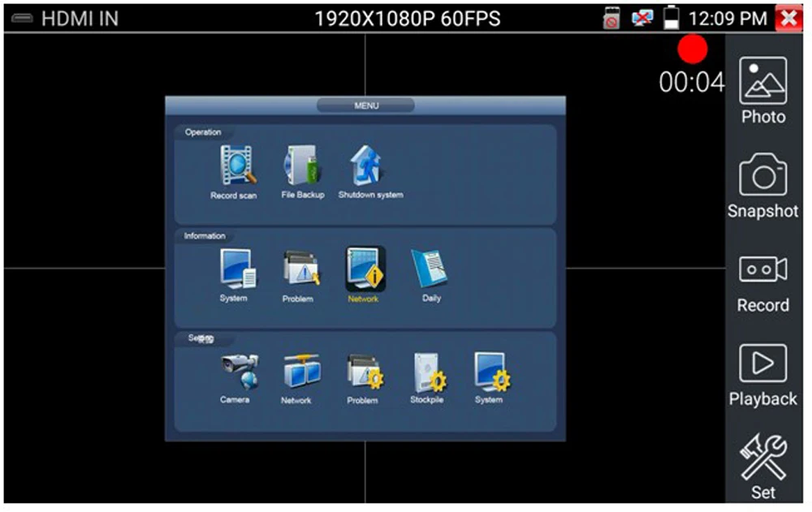
Task: Click the Operation section heading
Action: click(x=203, y=132)
